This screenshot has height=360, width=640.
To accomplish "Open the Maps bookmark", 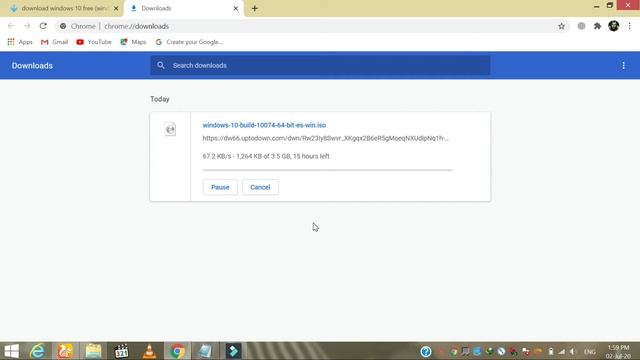I will pyautogui.click(x=133, y=42).
